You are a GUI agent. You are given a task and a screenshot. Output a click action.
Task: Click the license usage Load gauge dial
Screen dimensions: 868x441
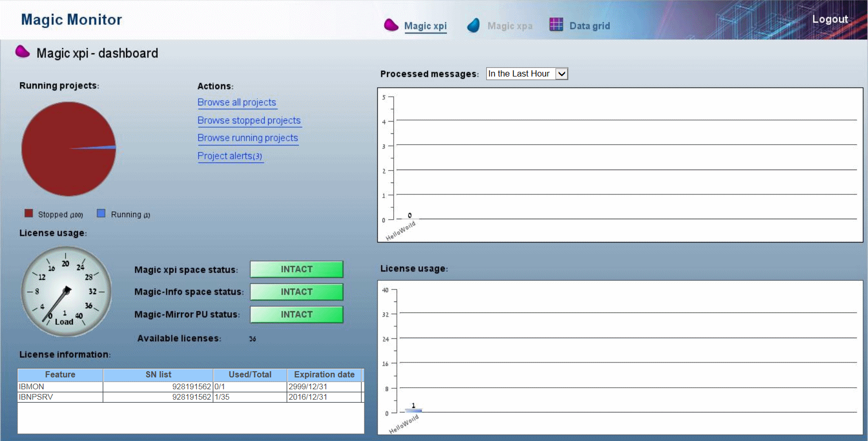coord(66,292)
